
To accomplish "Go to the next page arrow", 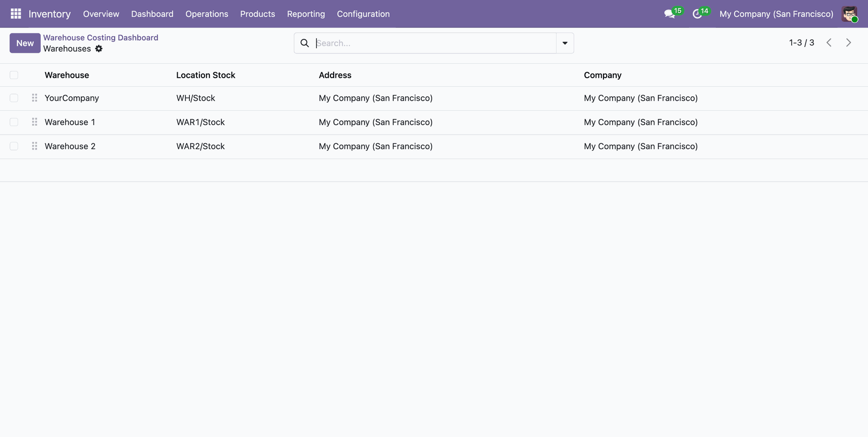I will point(849,42).
